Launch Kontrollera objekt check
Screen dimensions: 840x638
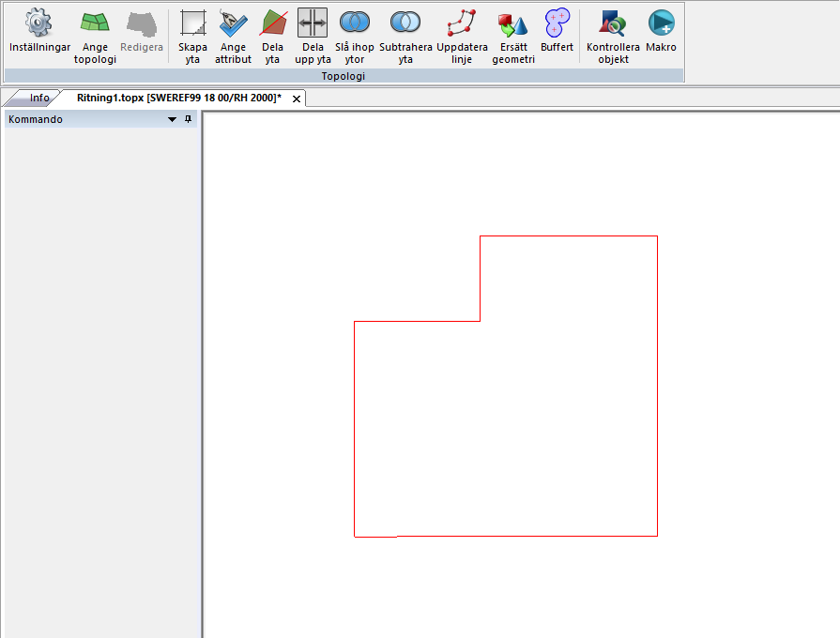(613, 36)
